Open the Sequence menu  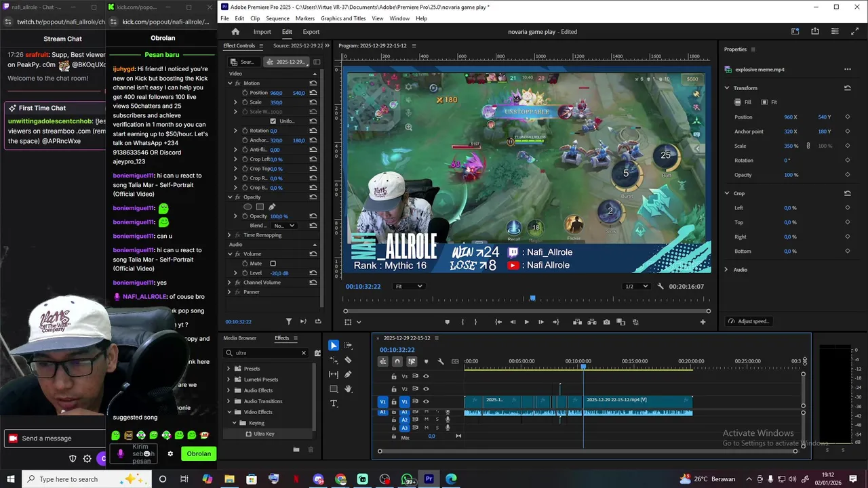[x=277, y=18]
